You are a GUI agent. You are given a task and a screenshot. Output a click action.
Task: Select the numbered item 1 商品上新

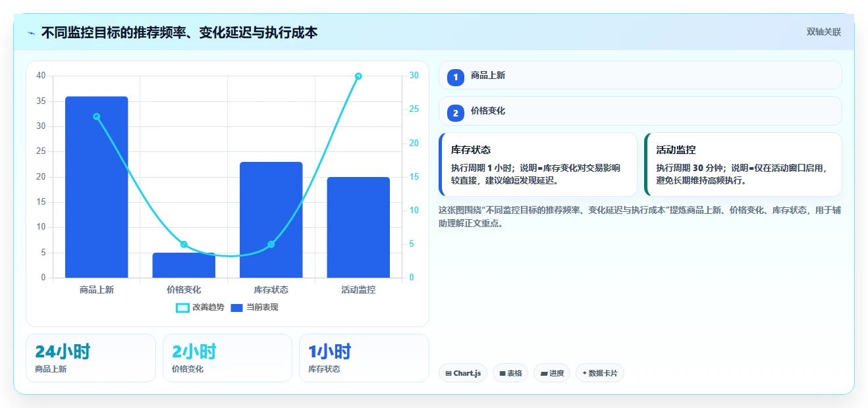click(640, 75)
